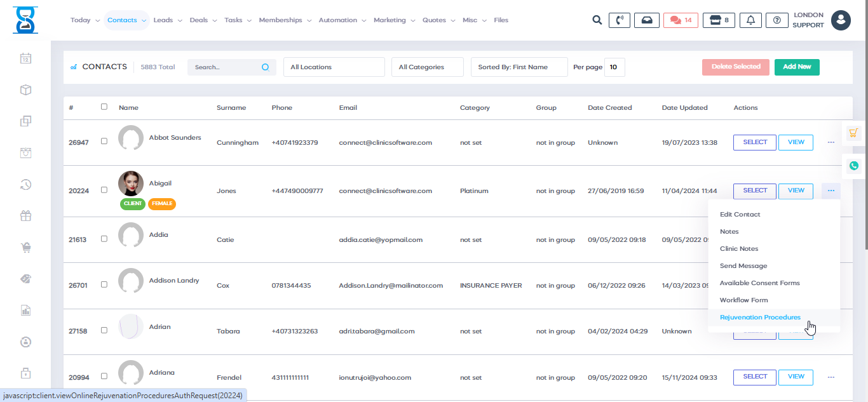The image size is (868, 402).
Task: Click the green Add New button
Action: 796,67
